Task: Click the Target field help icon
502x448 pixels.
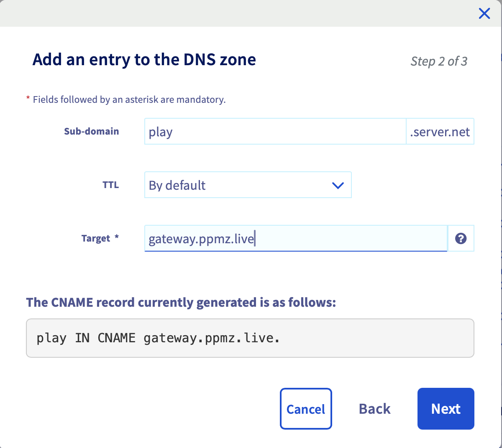Action: 461,239
